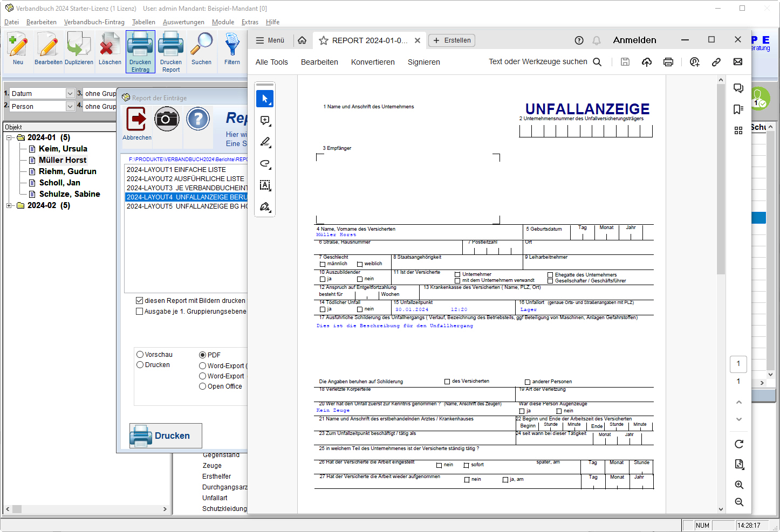Click camera icon in Report dialog
This screenshot has width=780, height=532.
coord(167,119)
